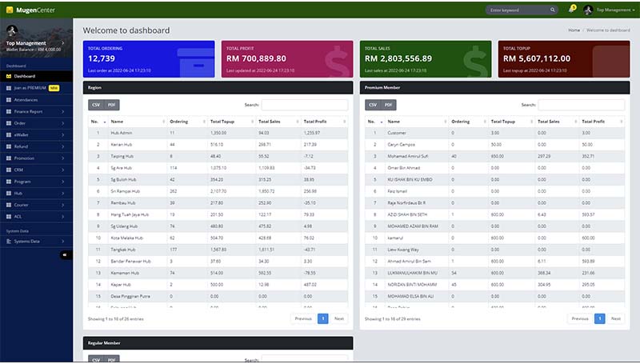Export Region table as CSV

point(95,105)
